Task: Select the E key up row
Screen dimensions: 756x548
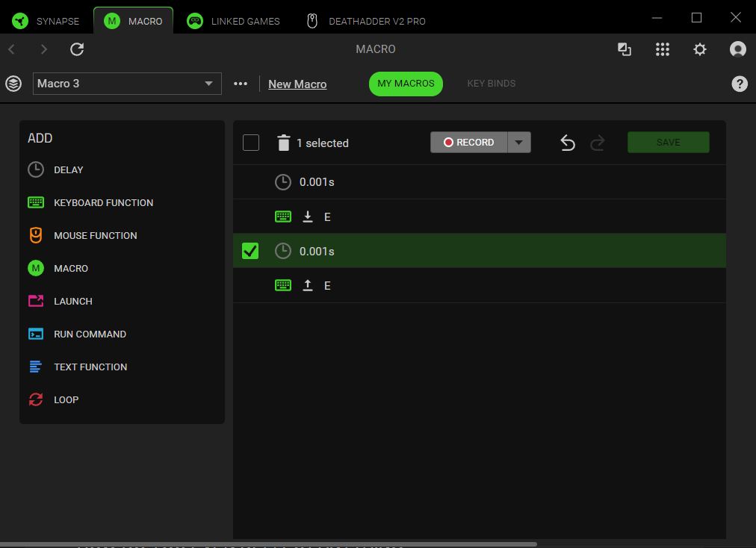Action: point(480,285)
